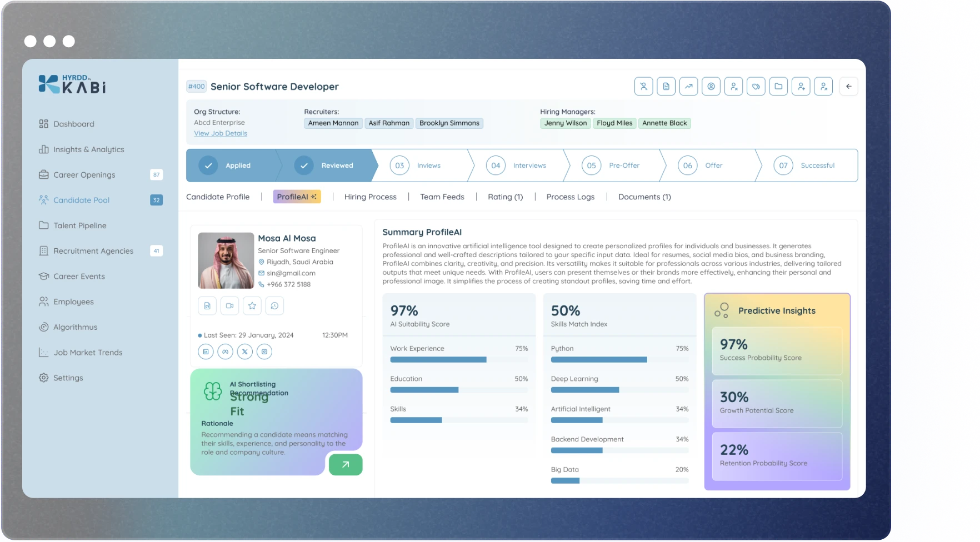Click green arrow button on recommendation card
Screen dimensions: 980x542
(x=346, y=465)
